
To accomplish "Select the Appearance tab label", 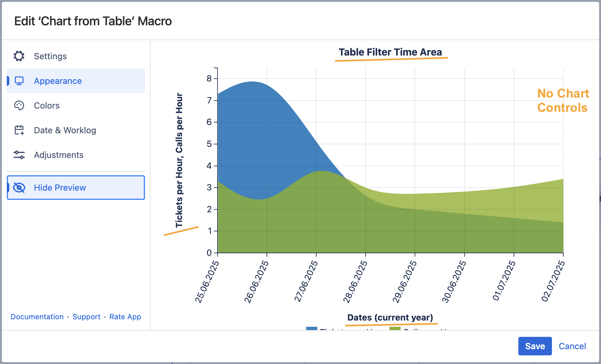I will tap(58, 81).
